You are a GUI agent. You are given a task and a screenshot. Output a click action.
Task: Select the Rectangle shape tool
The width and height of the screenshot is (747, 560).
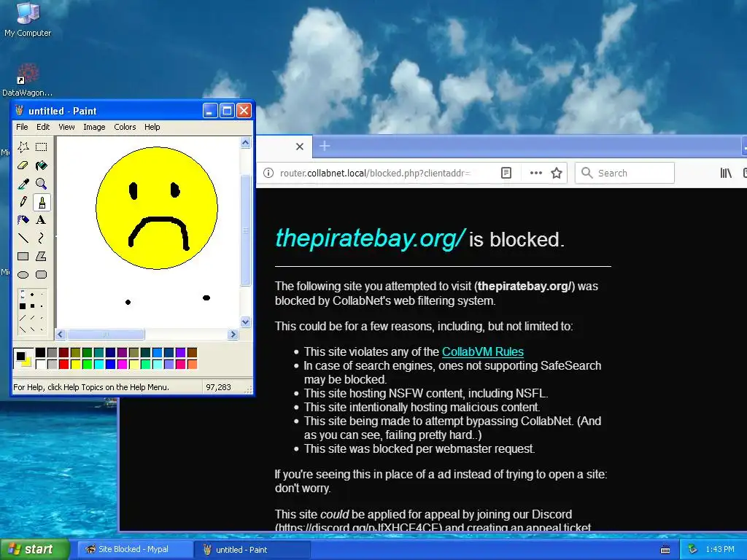tap(23, 256)
